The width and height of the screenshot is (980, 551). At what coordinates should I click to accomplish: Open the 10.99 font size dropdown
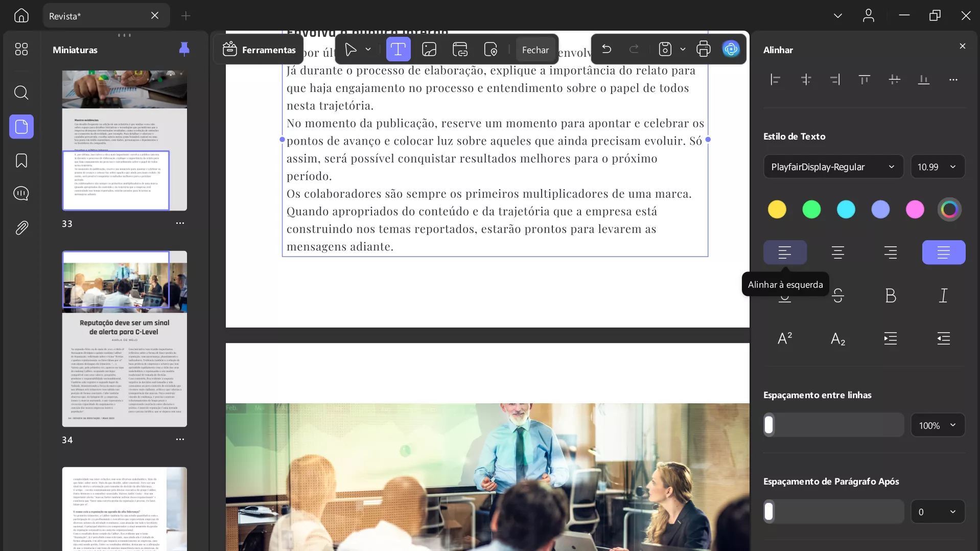(938, 167)
